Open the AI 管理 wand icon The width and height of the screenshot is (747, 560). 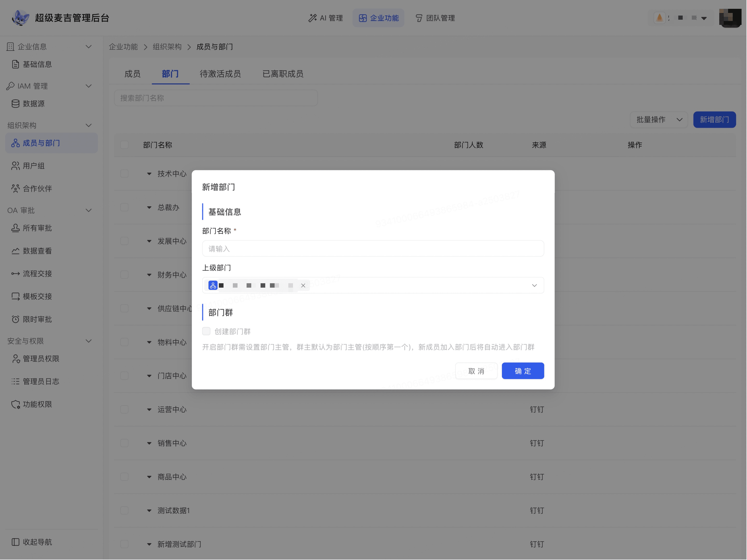pos(312,18)
